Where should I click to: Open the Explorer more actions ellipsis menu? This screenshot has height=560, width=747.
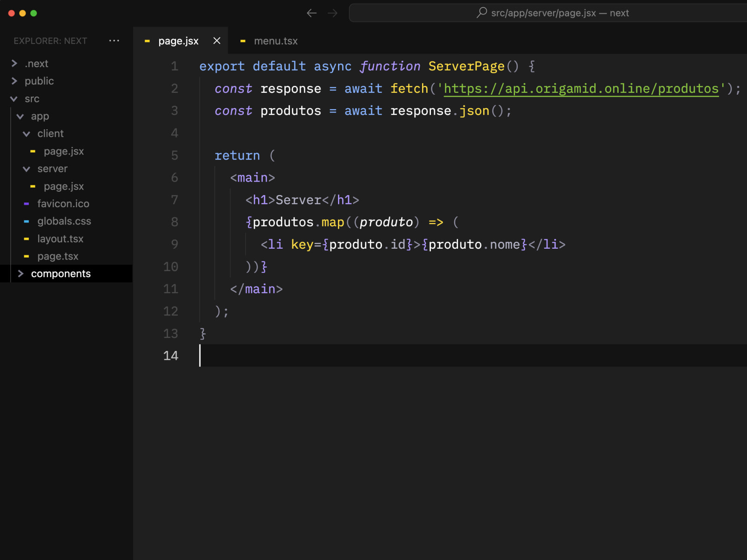click(x=114, y=41)
